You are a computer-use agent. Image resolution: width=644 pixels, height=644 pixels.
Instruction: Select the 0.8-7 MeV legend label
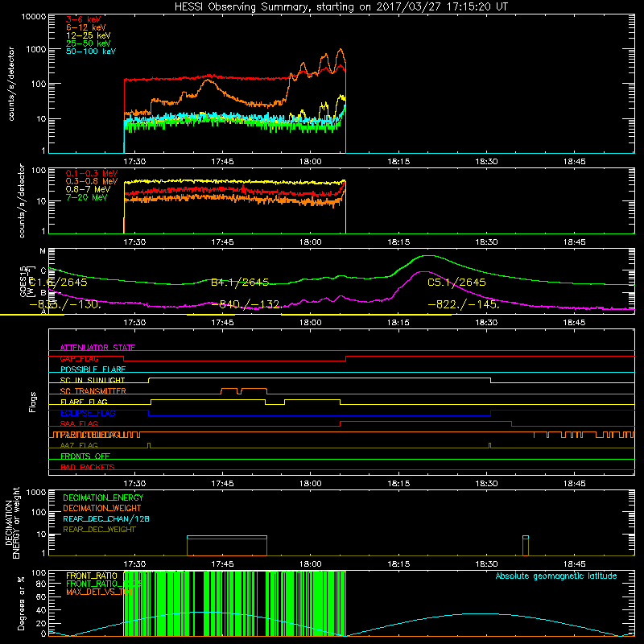[x=88, y=189]
